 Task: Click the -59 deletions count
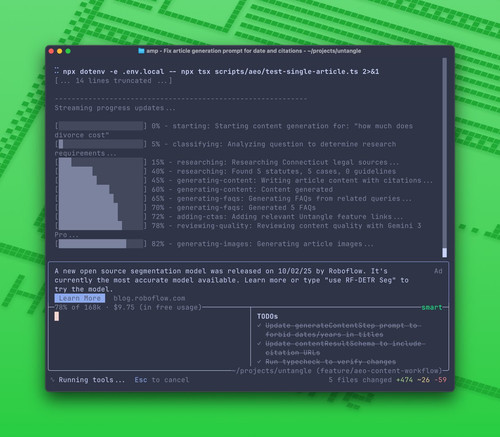tap(440, 380)
